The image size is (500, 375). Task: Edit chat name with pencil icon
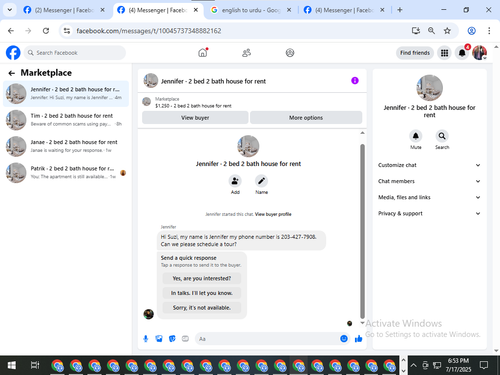261,181
